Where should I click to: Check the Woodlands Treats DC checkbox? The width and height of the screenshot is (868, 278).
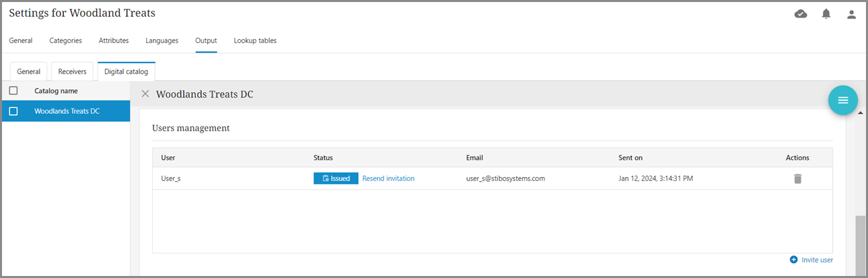click(x=13, y=111)
